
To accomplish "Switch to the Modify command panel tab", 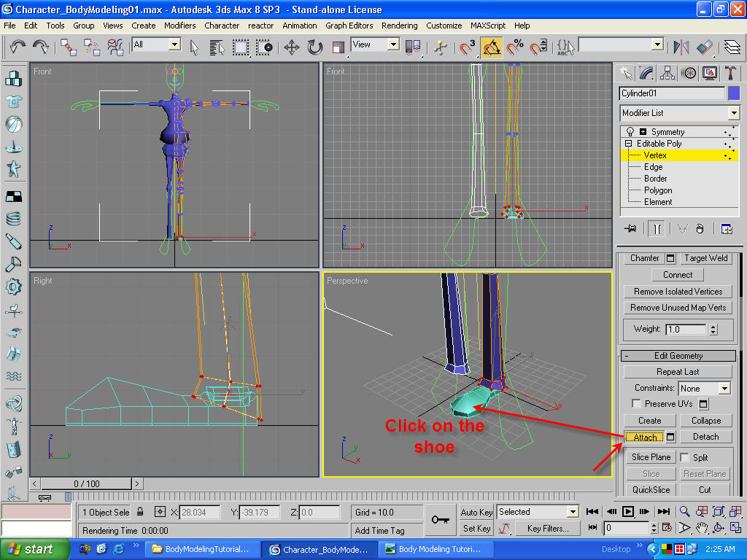I will click(x=646, y=73).
